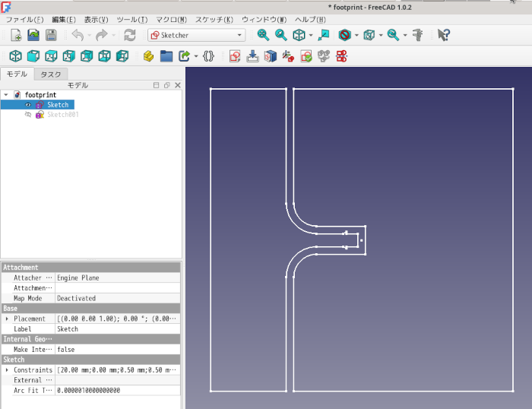This screenshot has width=532, height=409.
Task: Click the bounding box view icon
Action: tap(369, 35)
